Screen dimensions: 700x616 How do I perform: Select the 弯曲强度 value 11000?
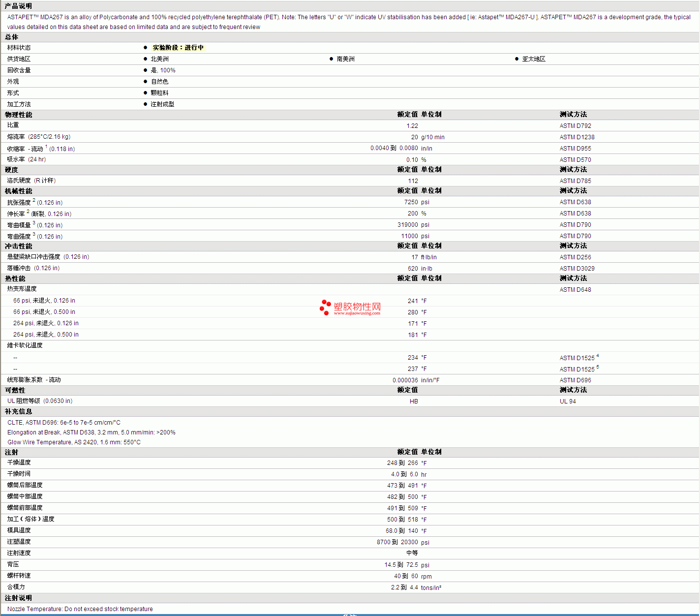tap(410, 236)
